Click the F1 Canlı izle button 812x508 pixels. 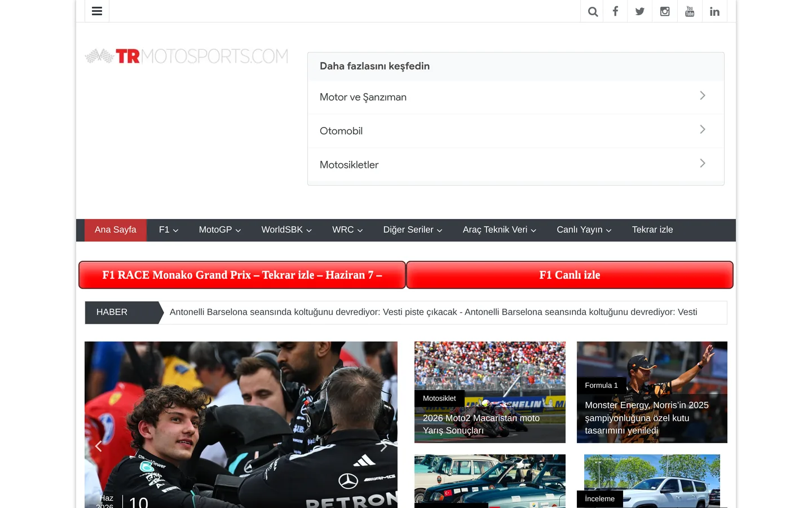tap(570, 275)
